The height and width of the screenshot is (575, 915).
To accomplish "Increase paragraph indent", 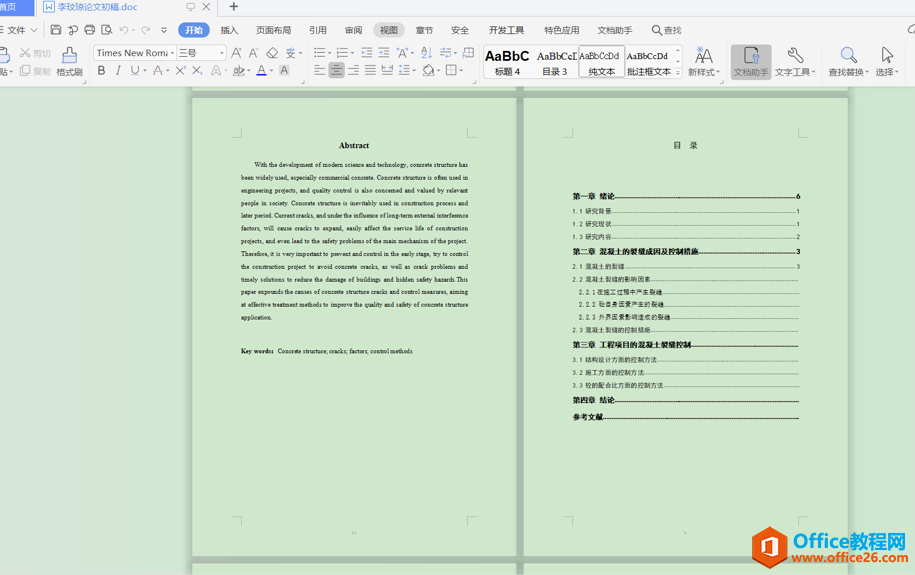I will coord(383,53).
